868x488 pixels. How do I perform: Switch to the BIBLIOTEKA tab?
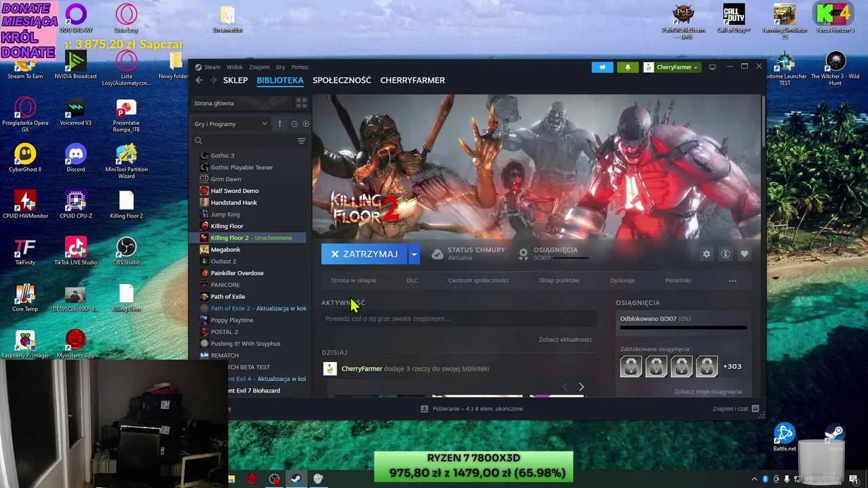tap(280, 80)
